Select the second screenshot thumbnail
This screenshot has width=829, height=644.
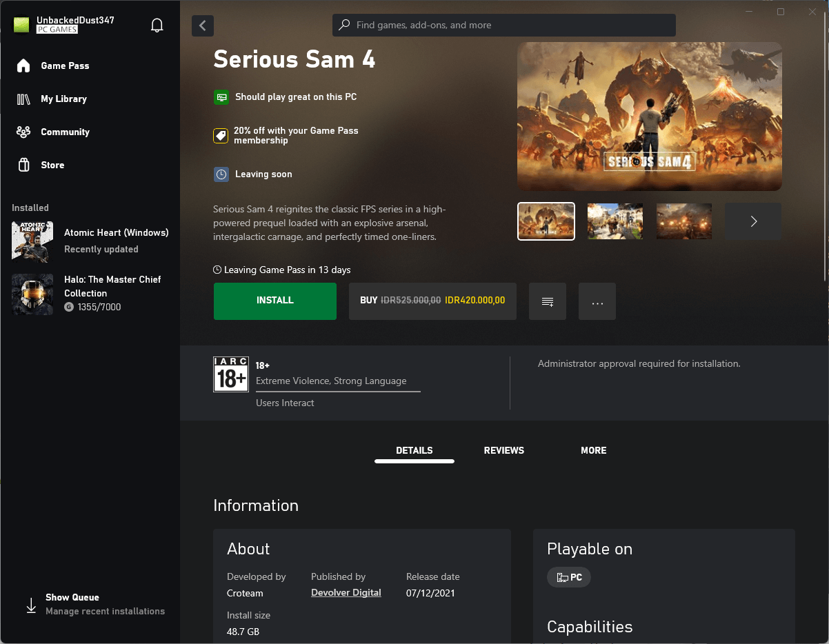[x=615, y=221]
